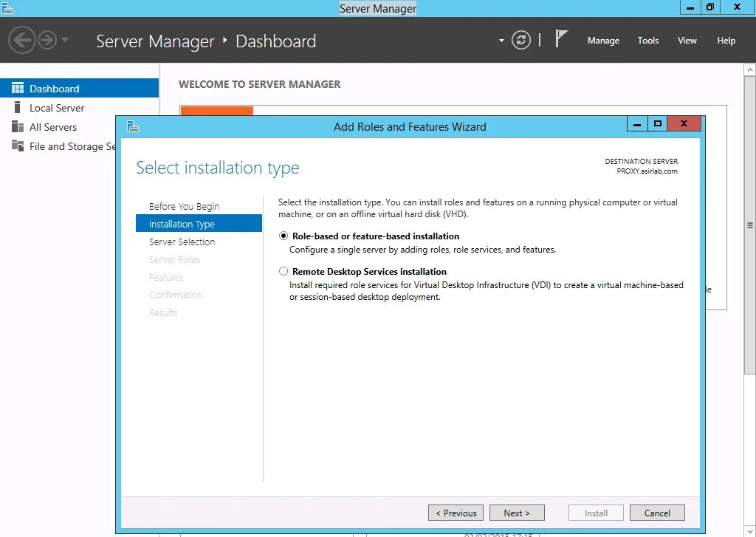
Task: Refresh the Server Manager dashboard
Action: pos(520,40)
